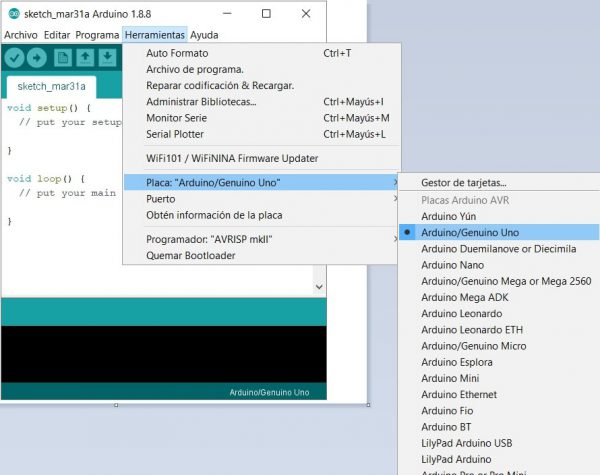The width and height of the screenshot is (600, 475).
Task: Select Arduino BT board
Action: coord(499,427)
